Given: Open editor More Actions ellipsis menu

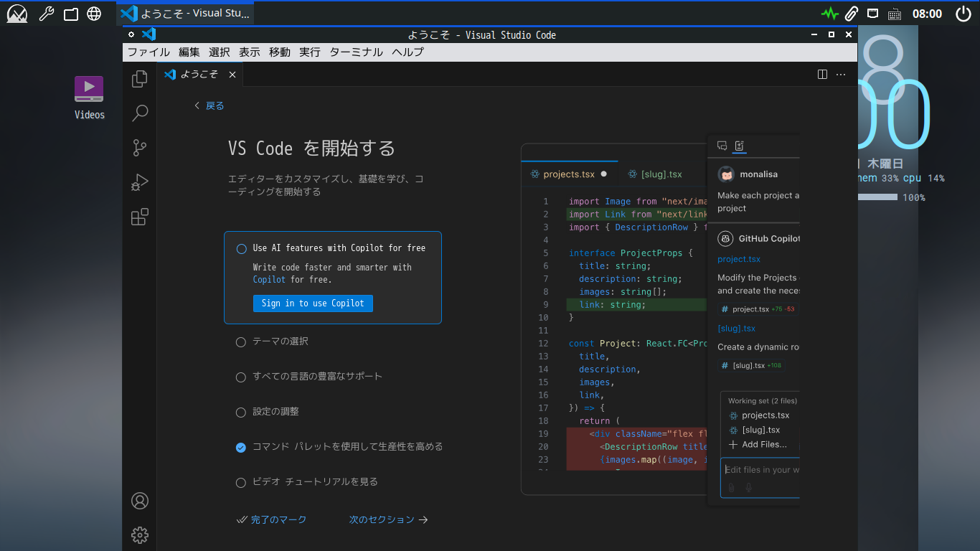Looking at the screenshot, I should [841, 75].
